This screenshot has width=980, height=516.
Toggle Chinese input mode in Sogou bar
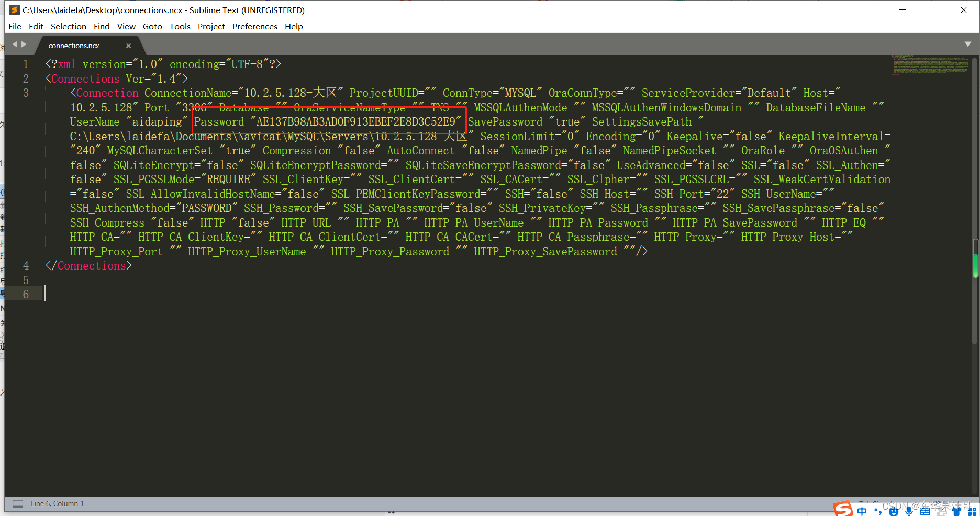(862, 511)
